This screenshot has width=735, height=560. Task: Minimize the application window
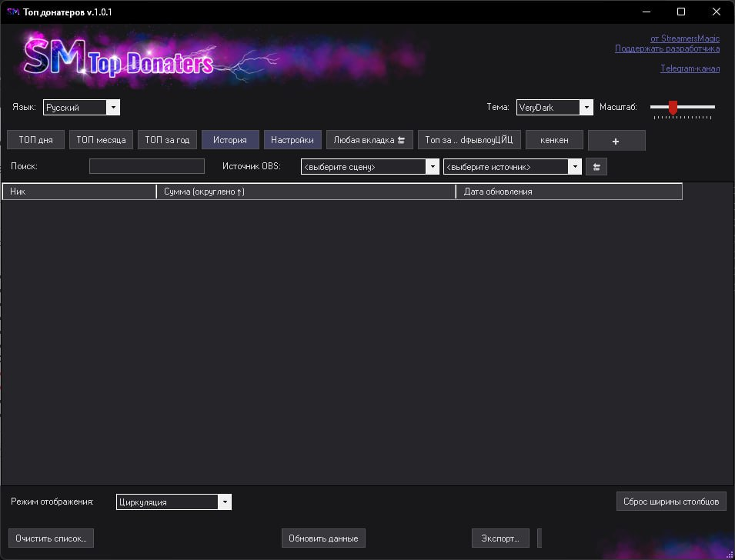[x=645, y=12]
